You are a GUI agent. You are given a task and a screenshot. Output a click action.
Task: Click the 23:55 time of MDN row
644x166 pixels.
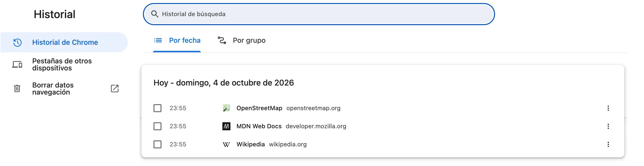click(x=178, y=126)
